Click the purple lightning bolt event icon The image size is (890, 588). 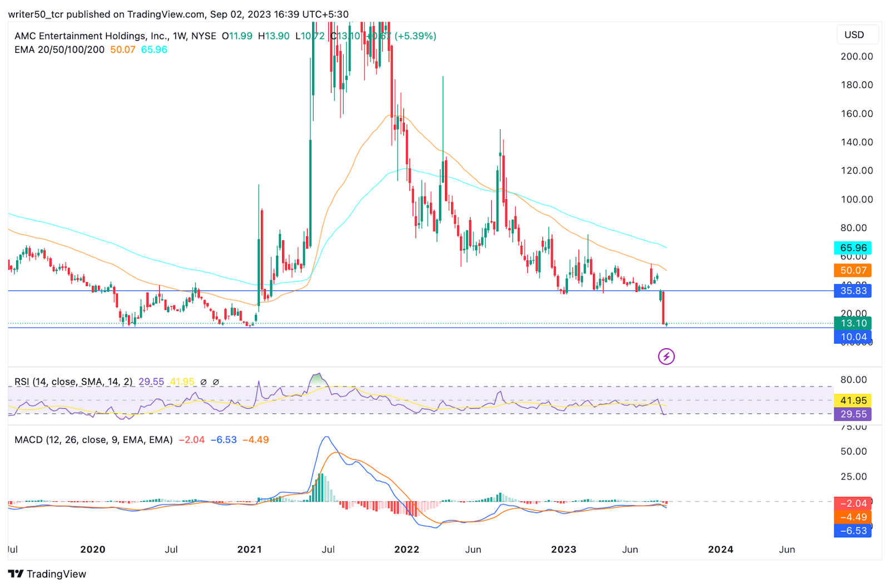click(666, 356)
